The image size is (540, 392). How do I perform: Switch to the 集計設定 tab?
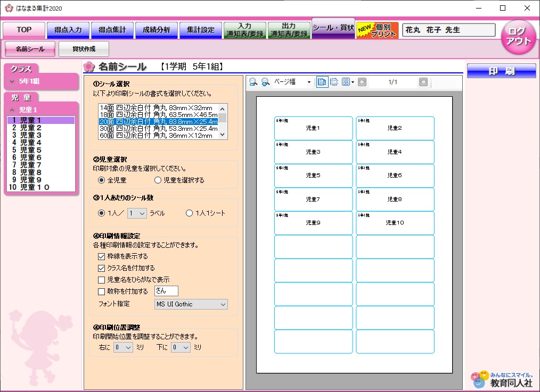tap(200, 30)
